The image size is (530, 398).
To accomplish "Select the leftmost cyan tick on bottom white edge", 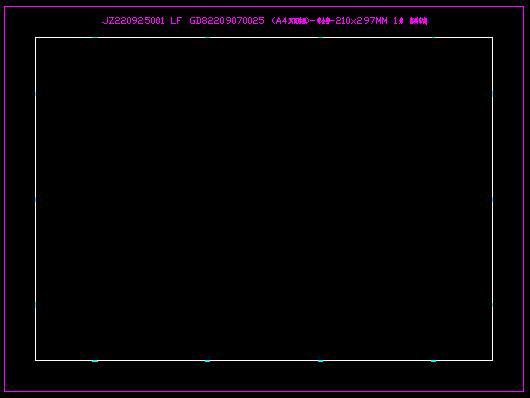I will point(95,361).
